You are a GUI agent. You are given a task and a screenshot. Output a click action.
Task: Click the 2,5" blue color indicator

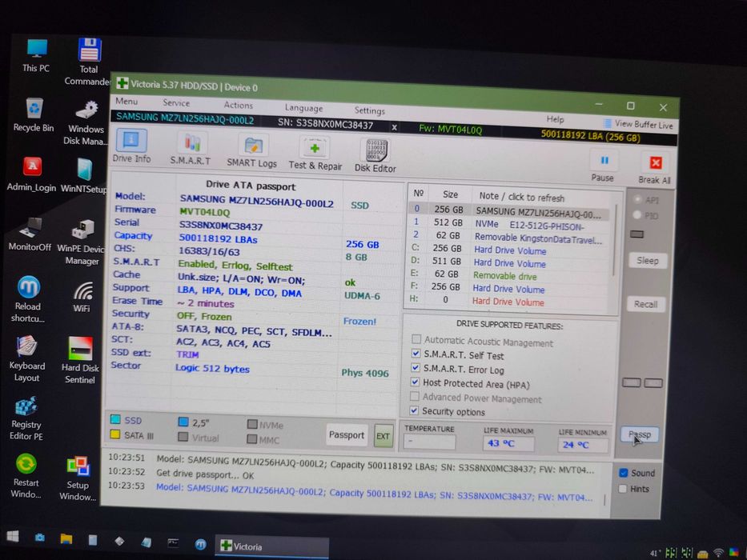pos(183,422)
